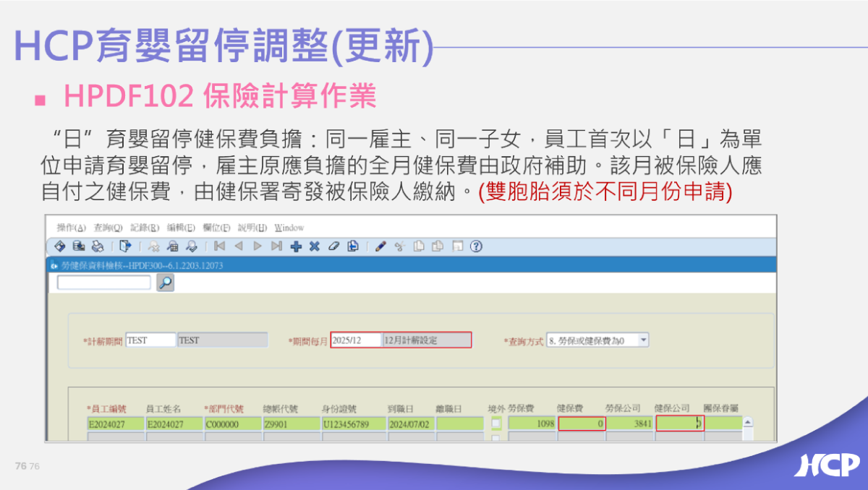This screenshot has width=868, height=490.
Task: Open the Window menu
Action: 289,228
